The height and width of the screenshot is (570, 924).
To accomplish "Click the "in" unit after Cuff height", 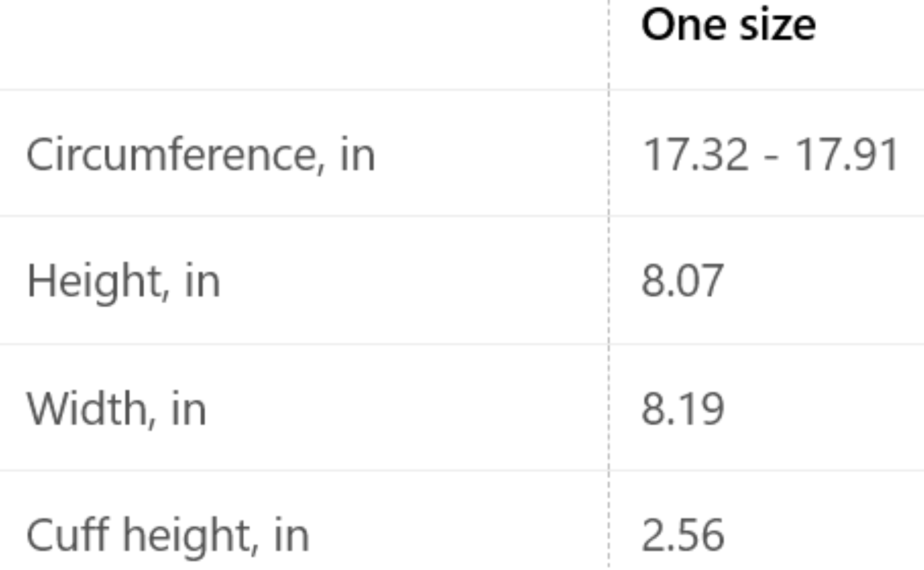I will [291, 535].
